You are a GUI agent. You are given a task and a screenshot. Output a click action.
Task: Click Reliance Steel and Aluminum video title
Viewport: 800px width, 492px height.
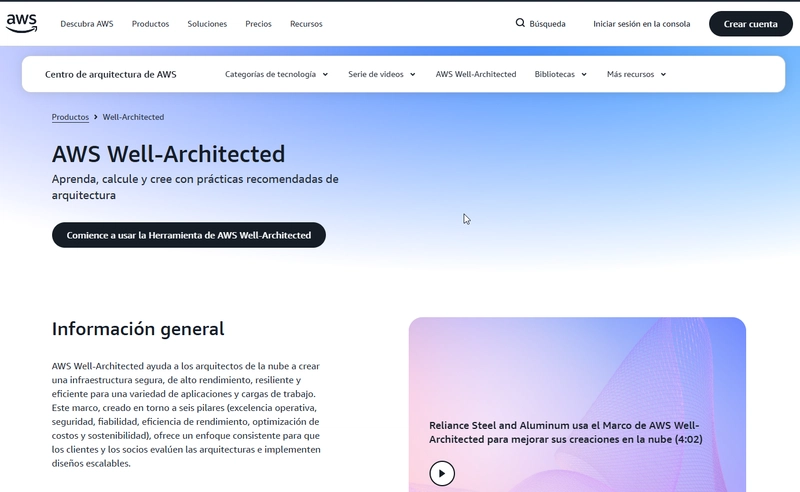point(565,433)
